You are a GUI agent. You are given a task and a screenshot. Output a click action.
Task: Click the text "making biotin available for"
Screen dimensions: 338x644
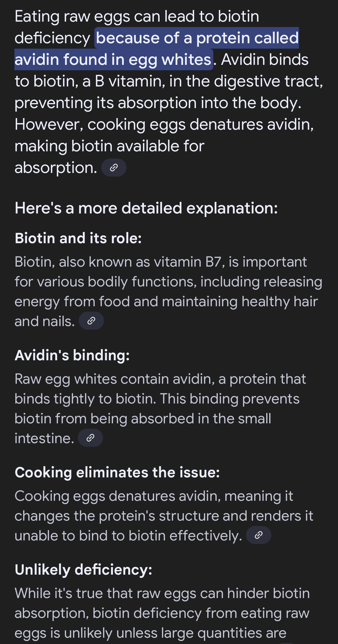point(110,146)
